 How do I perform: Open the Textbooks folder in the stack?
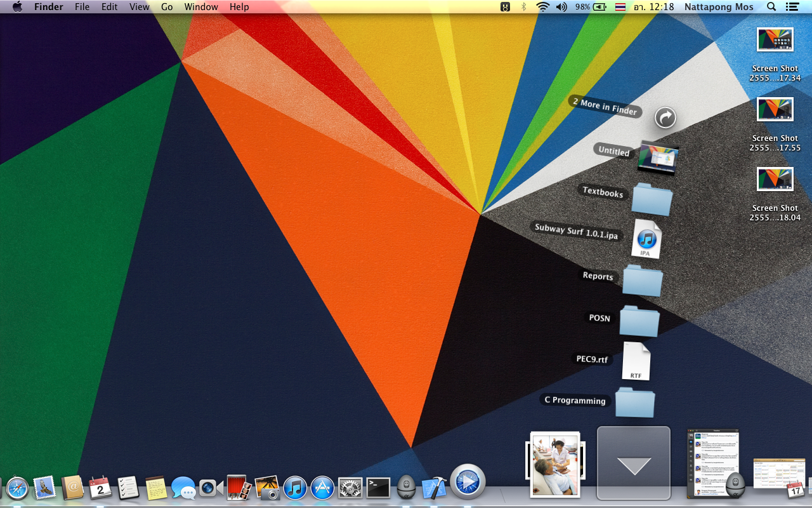652,199
